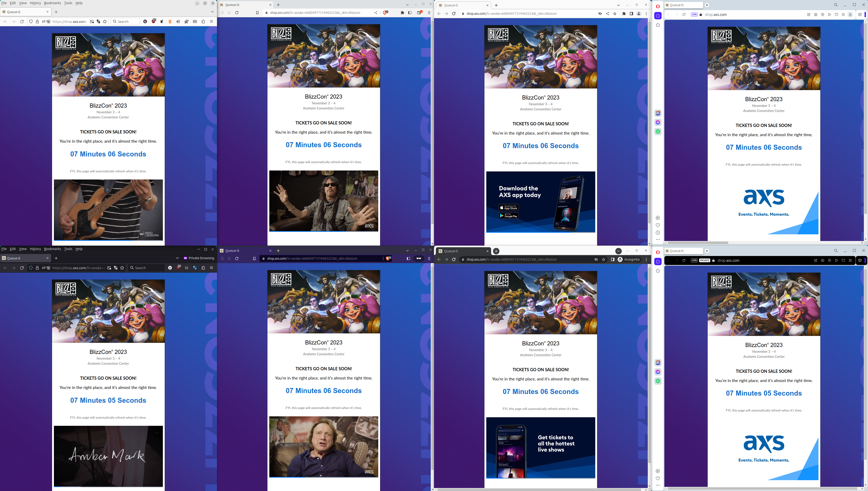Click Google Play badge in Chrome AXS ad
This screenshot has width=868, height=491.
509,216
